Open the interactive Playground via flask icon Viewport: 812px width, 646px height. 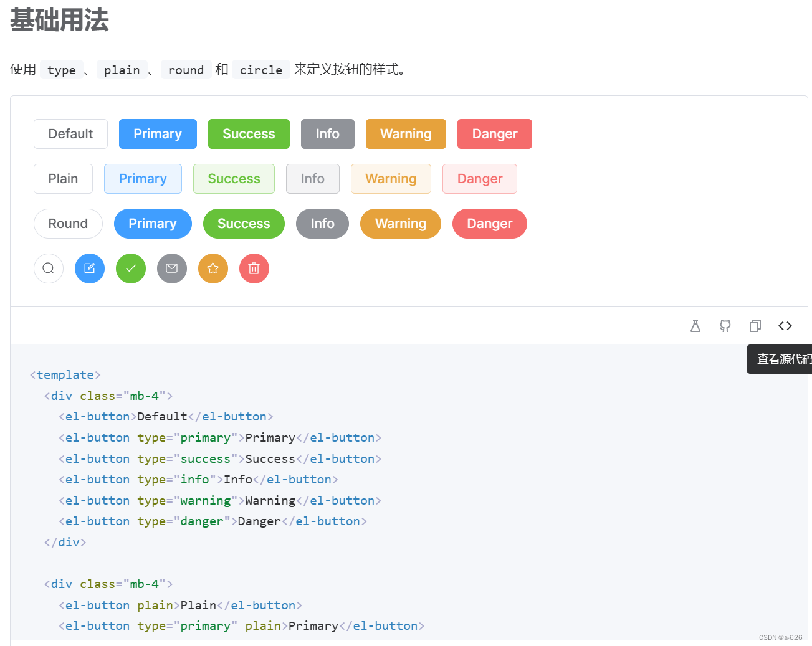[695, 326]
